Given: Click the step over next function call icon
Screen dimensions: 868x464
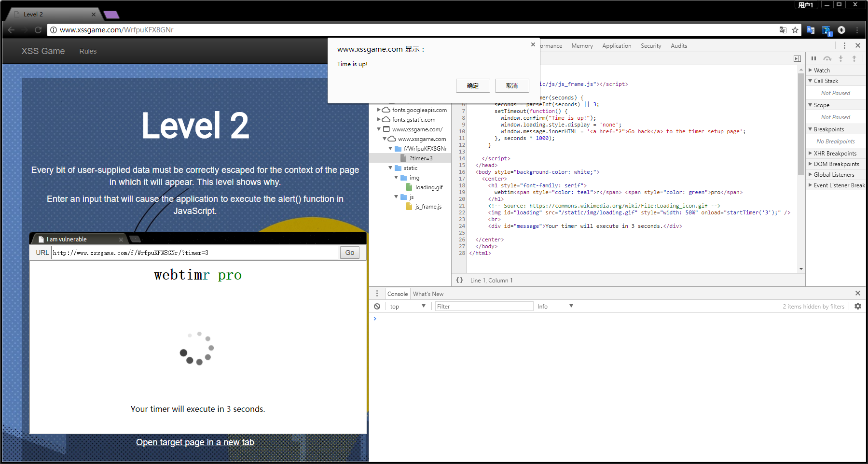Looking at the screenshot, I should (827, 58).
